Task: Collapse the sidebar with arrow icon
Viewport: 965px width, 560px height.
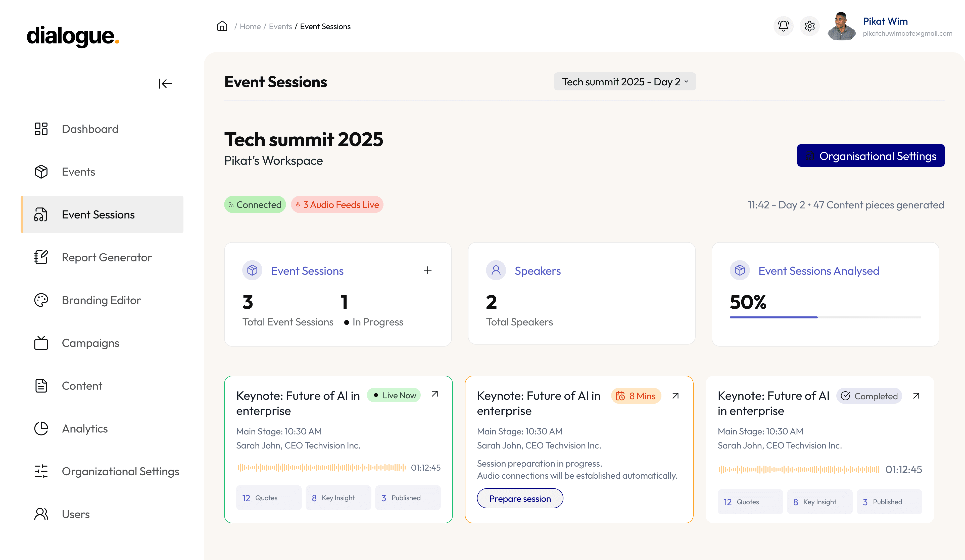Action: tap(165, 83)
